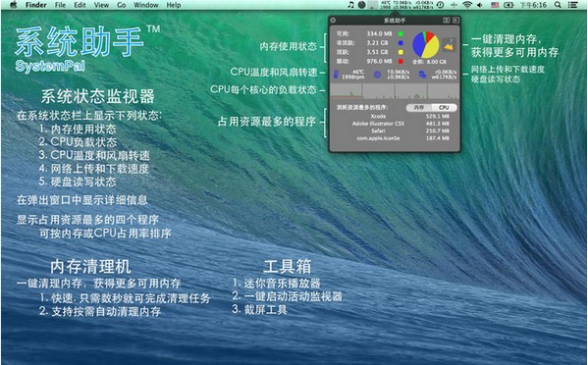
Task: Click the 8.00 GB total memory label
Action: (x=429, y=62)
